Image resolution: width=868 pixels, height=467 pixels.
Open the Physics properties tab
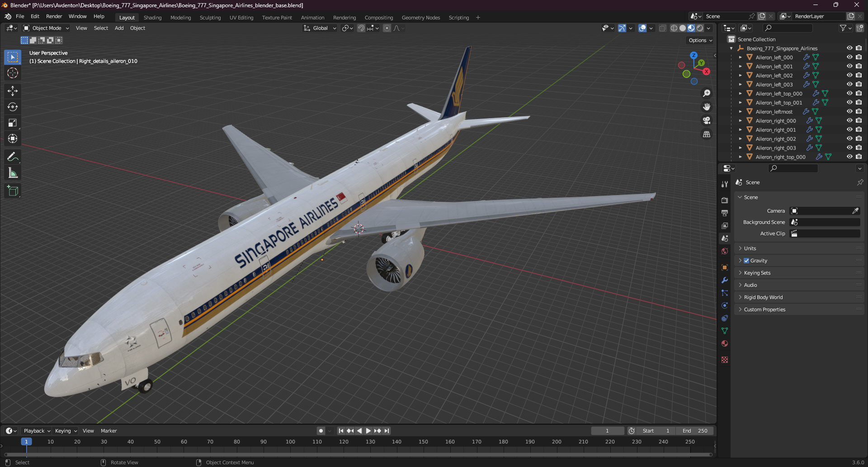tap(725, 305)
